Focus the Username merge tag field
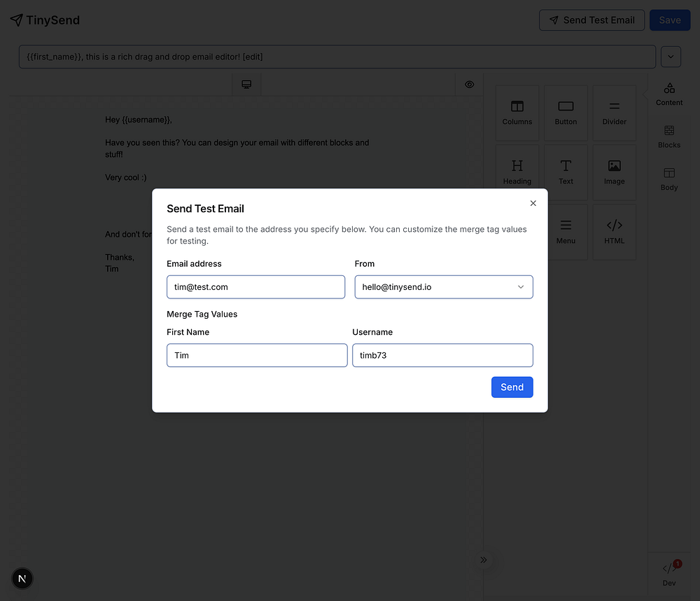The height and width of the screenshot is (601, 700). point(442,355)
